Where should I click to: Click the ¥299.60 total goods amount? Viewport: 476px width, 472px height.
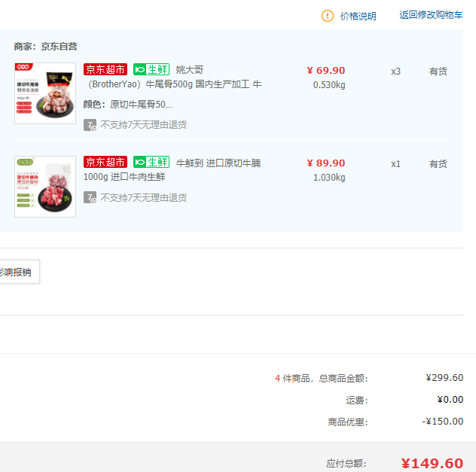[x=444, y=378]
